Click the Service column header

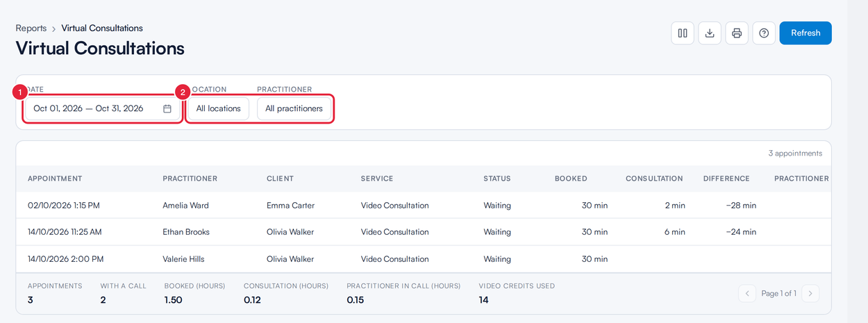377,179
